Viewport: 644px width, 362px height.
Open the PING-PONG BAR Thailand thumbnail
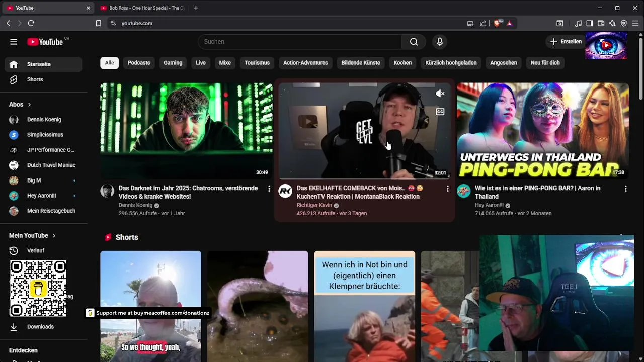[x=542, y=131]
